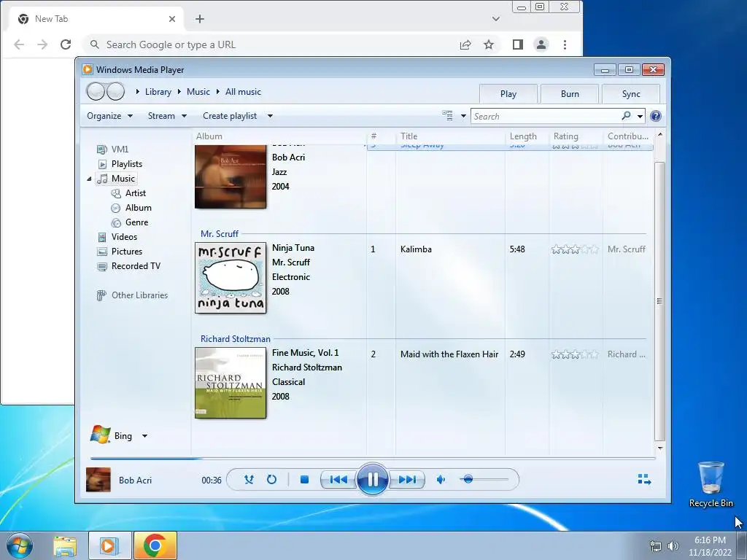Select Library in the breadcrumb
Screen dimensions: 747x560
coord(158,92)
